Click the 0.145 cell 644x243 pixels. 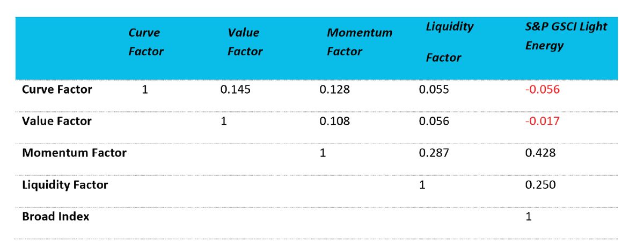pyautogui.click(x=236, y=90)
